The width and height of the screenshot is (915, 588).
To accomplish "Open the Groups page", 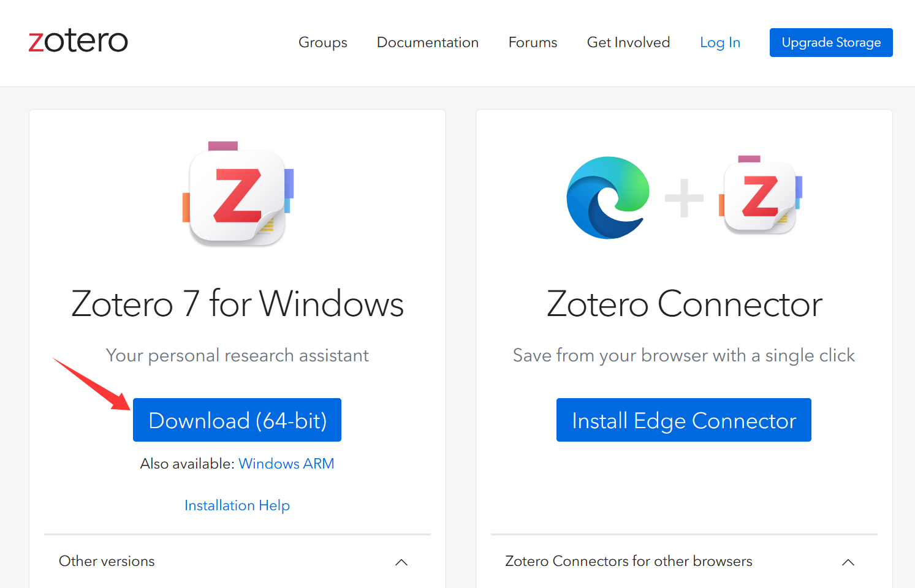I will 323,42.
